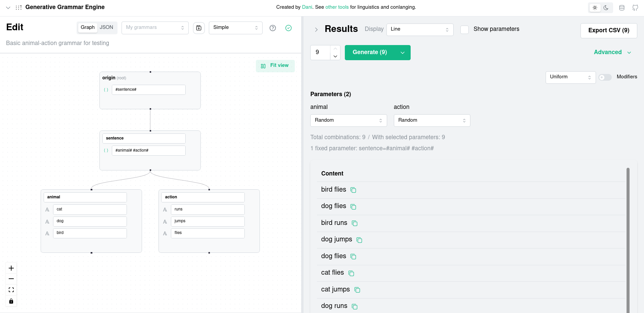Viewport: 644px width, 313px height.
Task: Edit the #animal# #action# rule field
Action: (x=149, y=151)
